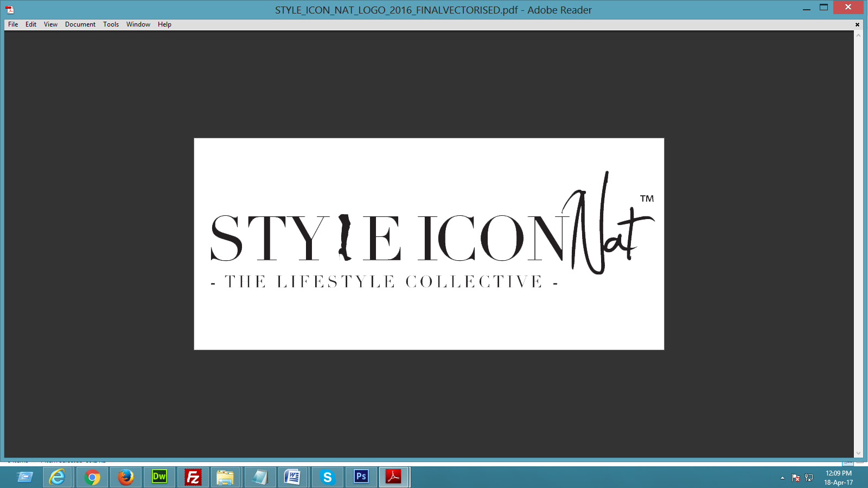Open the Tools menu
The width and height of the screenshot is (868, 488).
[111, 24]
